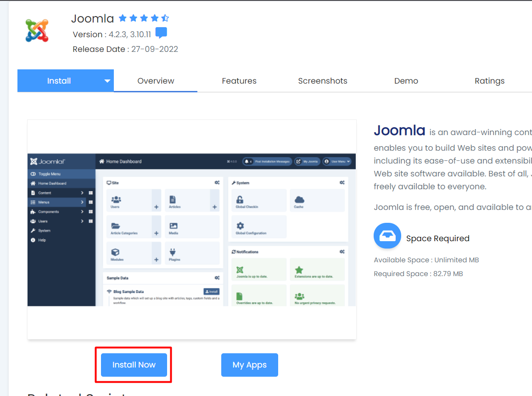Click the Joomla dashboard screenshot thumbnail
The image size is (532, 396).
pyautogui.click(x=192, y=230)
